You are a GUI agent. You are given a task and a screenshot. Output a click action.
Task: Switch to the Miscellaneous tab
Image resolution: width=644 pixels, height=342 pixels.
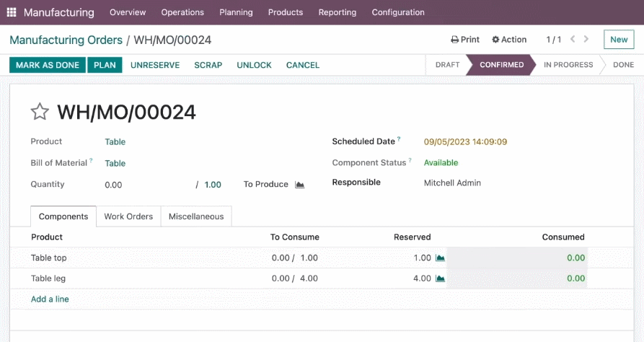click(196, 216)
